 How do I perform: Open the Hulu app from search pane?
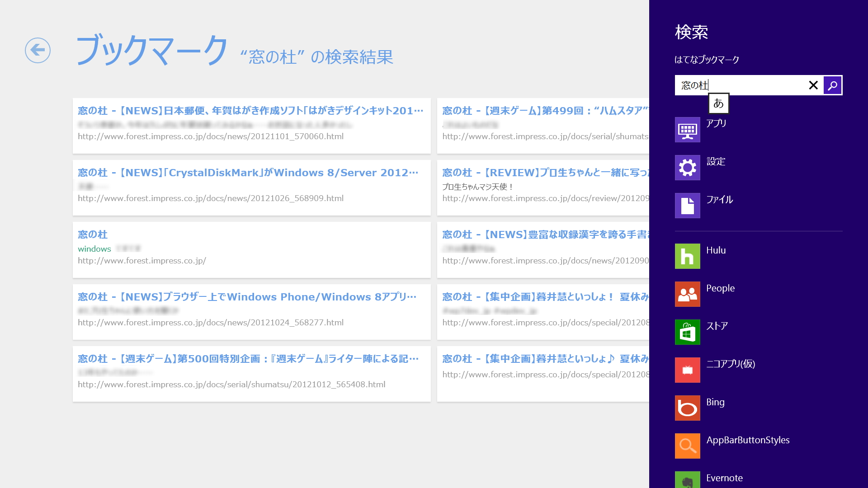687,256
